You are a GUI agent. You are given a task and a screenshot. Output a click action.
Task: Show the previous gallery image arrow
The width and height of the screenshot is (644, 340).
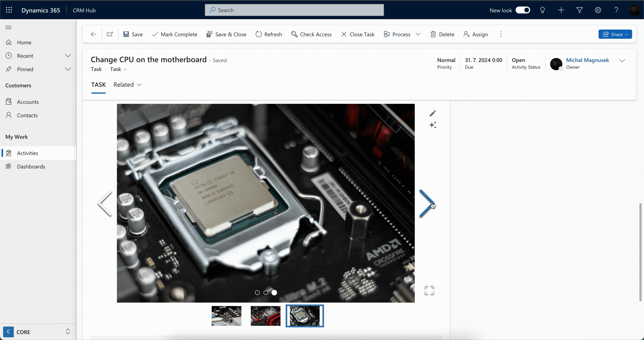click(x=105, y=203)
